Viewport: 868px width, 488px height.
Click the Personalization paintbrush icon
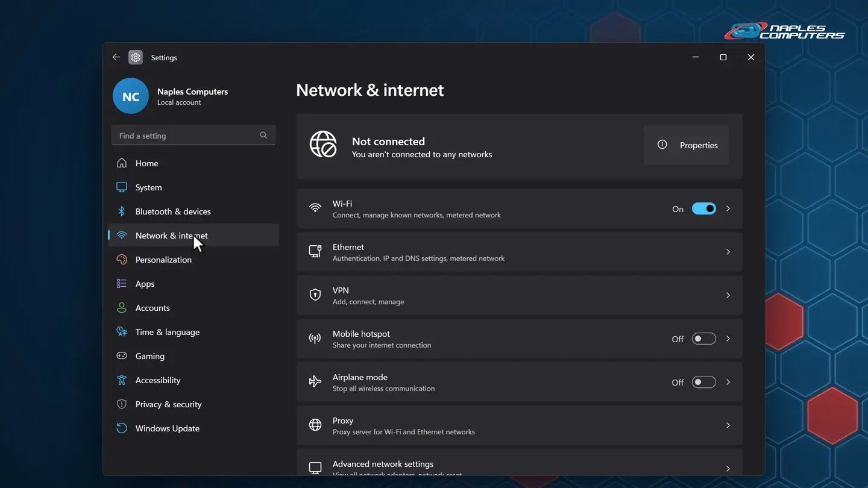(122, 260)
